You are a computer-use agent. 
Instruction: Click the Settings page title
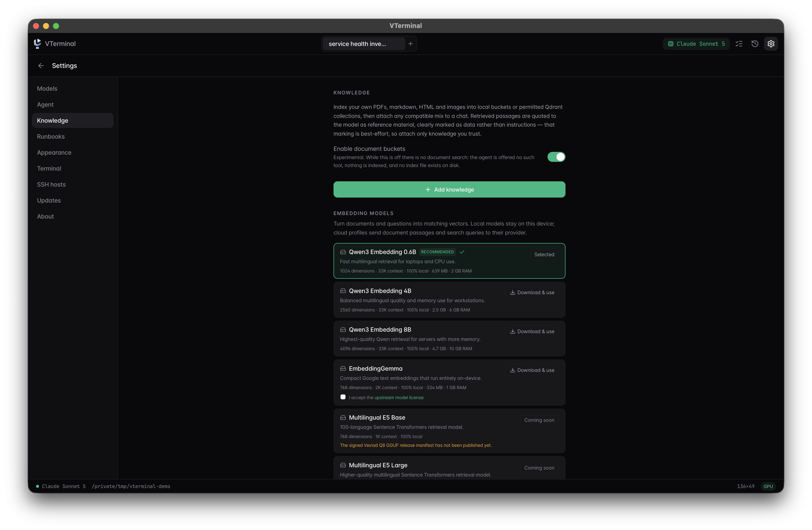(64, 66)
